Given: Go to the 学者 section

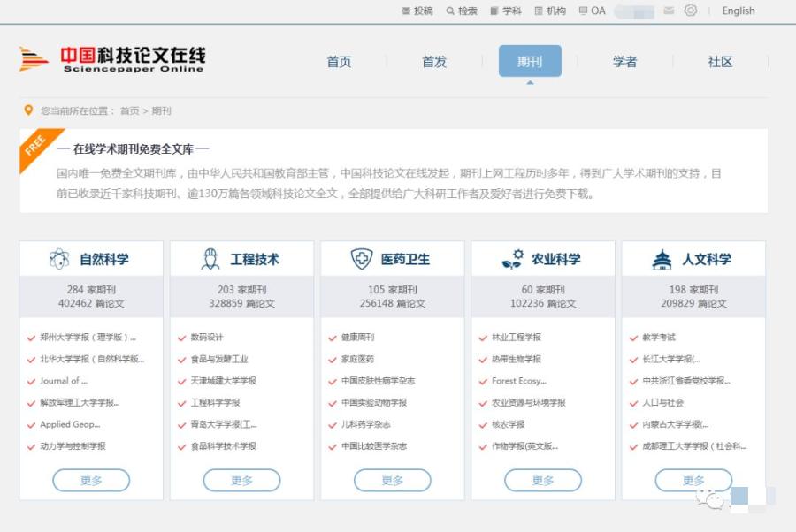Looking at the screenshot, I should (626, 62).
